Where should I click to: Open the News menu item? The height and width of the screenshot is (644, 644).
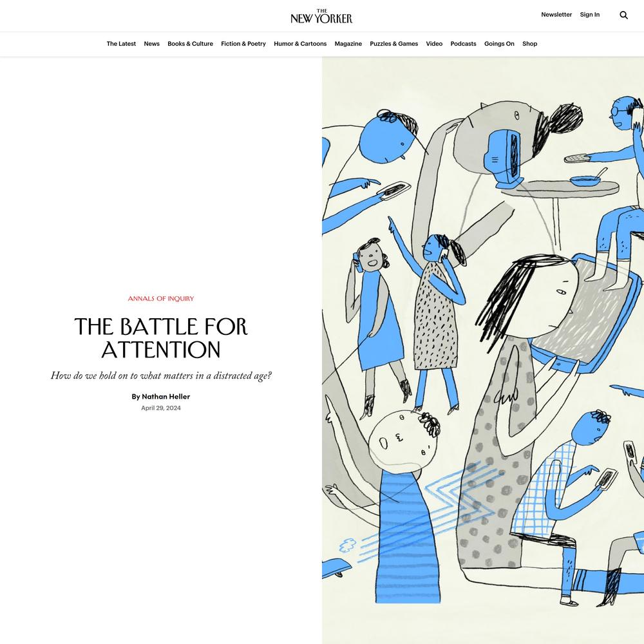click(151, 44)
